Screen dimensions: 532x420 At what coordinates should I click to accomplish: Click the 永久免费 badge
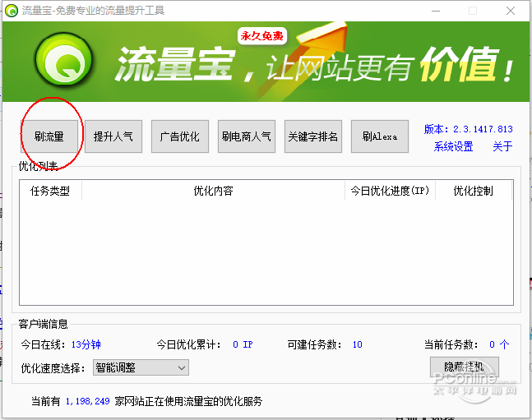(x=262, y=36)
